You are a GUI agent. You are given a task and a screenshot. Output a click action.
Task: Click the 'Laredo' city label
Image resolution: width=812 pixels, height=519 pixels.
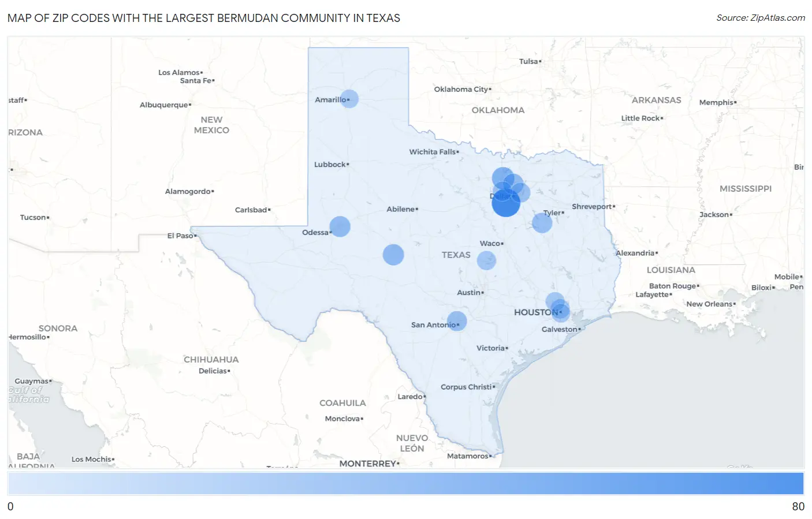[410, 397]
